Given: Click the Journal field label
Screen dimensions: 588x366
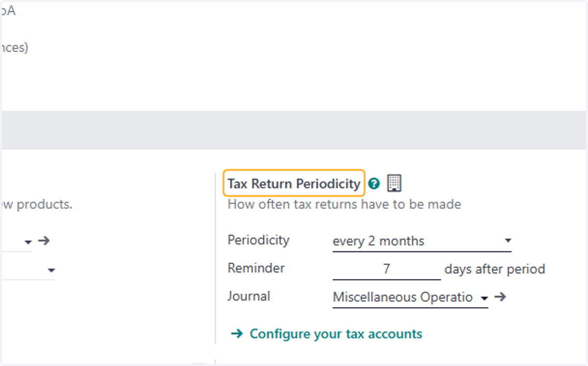Looking at the screenshot, I should tap(249, 296).
